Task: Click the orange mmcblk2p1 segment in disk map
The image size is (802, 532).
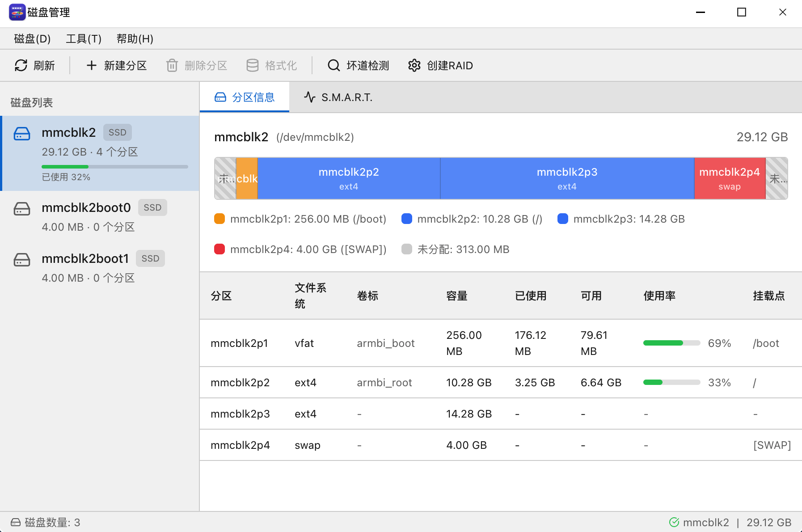Action: tap(247, 178)
